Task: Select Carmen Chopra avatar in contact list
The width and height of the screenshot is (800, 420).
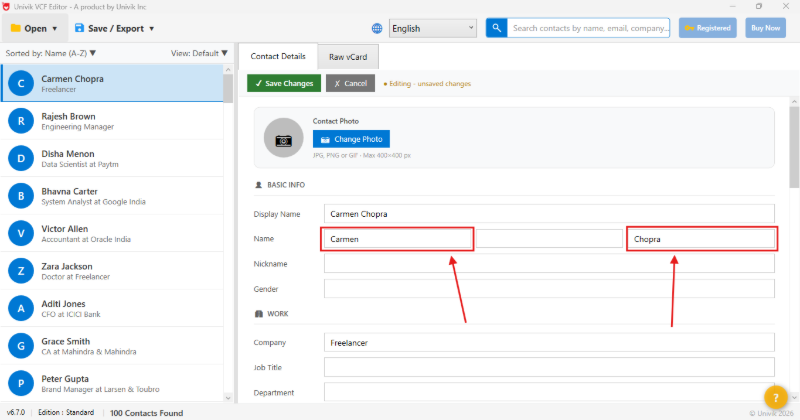Action: [x=21, y=83]
